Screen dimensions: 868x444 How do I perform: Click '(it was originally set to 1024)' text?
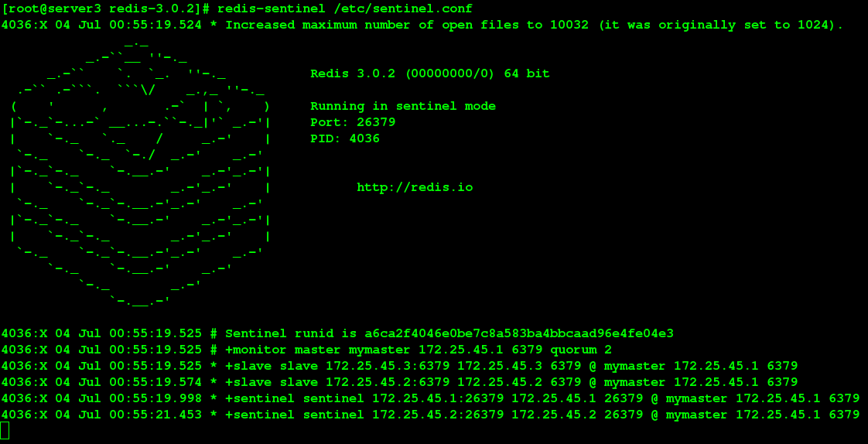(721, 25)
